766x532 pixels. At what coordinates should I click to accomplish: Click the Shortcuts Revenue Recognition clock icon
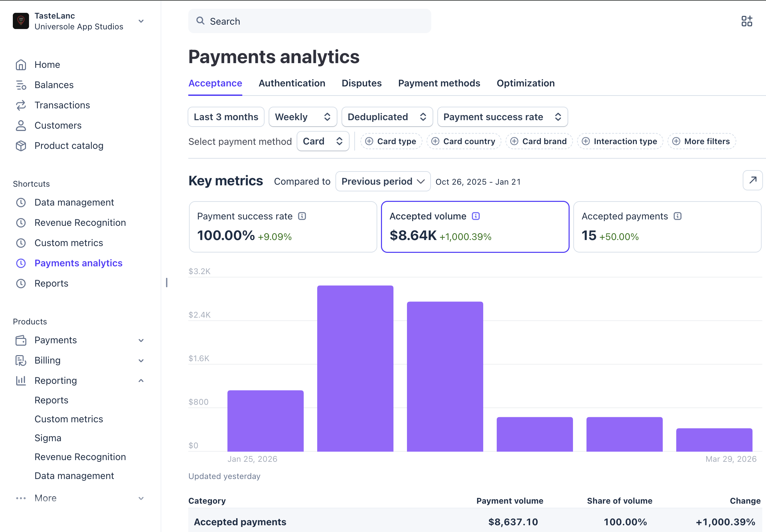point(21,223)
